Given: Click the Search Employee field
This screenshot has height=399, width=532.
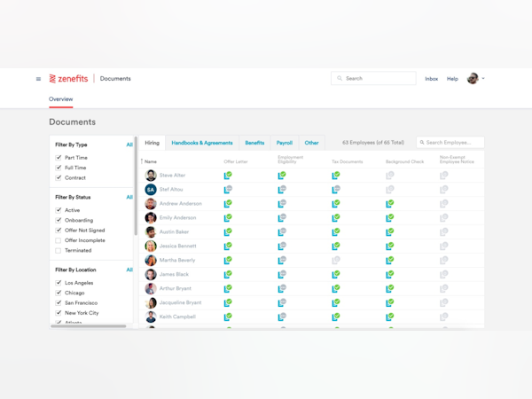Looking at the screenshot, I should coord(450,143).
